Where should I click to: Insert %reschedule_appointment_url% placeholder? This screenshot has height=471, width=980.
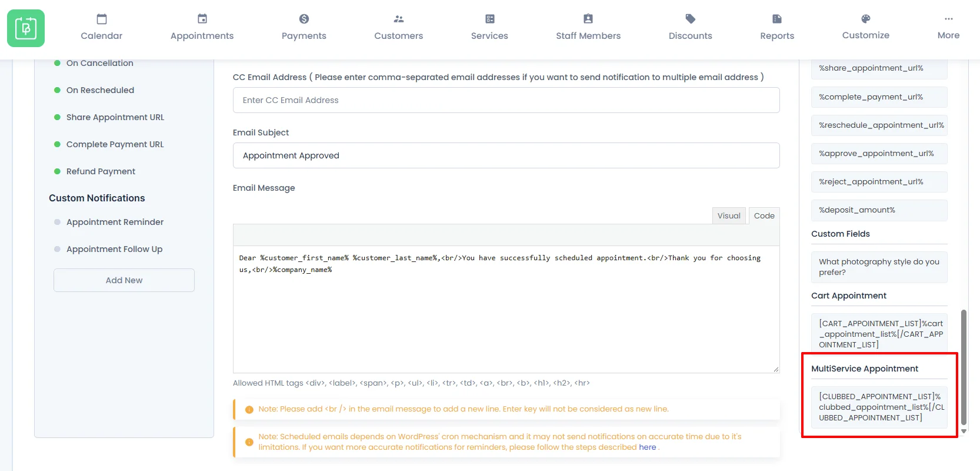tap(879, 125)
